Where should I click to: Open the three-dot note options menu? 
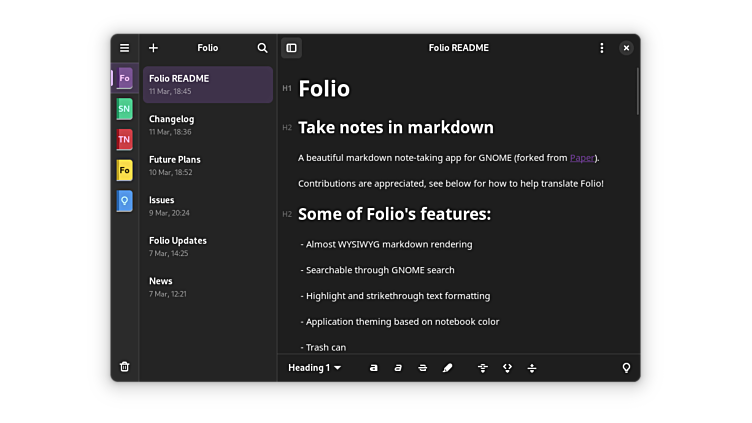601,48
